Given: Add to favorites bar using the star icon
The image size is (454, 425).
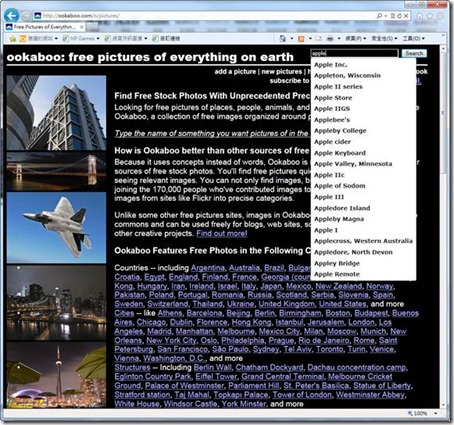Looking at the screenshot, I should (x=13, y=39).
